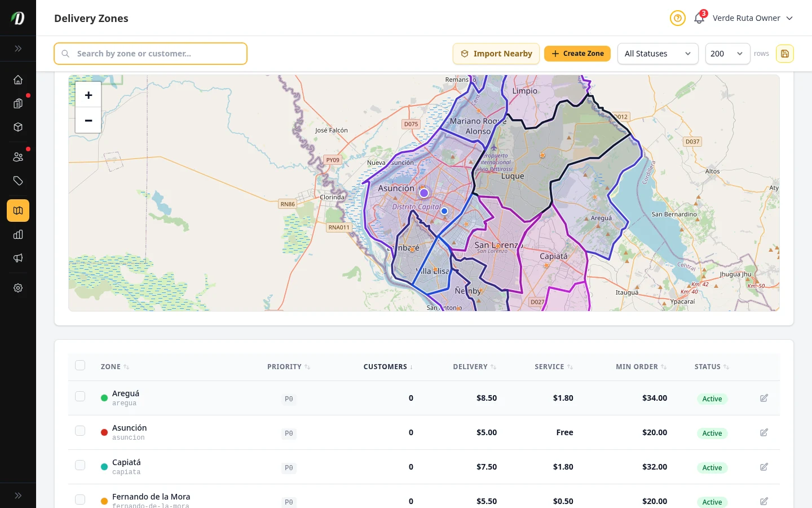
Task: Click the Create Zone button
Action: coord(577,54)
